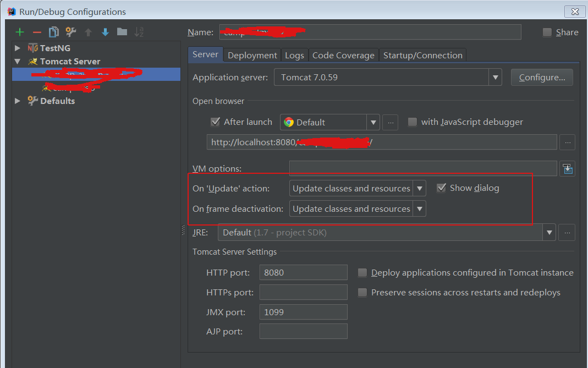Screen dimensions: 588x368
Task: Click the Defaults wrench icon in tree
Action: coord(32,101)
